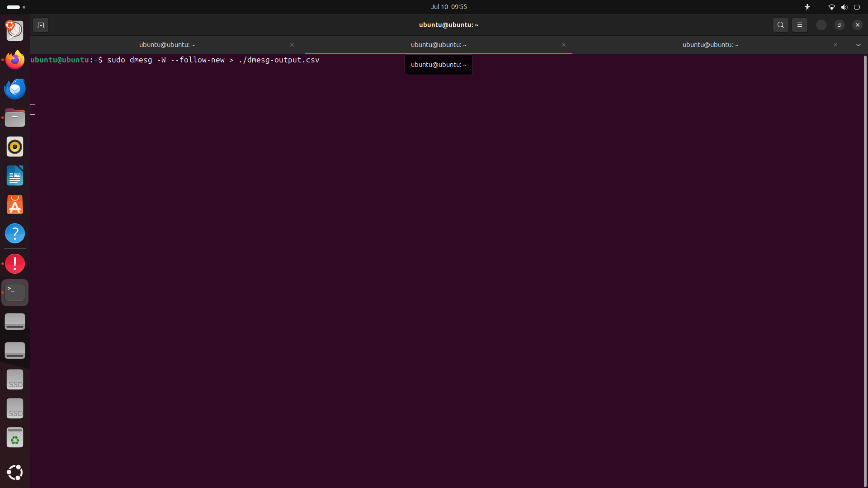868x488 pixels.
Task: Open the Trash in the dock
Action: (x=15, y=438)
